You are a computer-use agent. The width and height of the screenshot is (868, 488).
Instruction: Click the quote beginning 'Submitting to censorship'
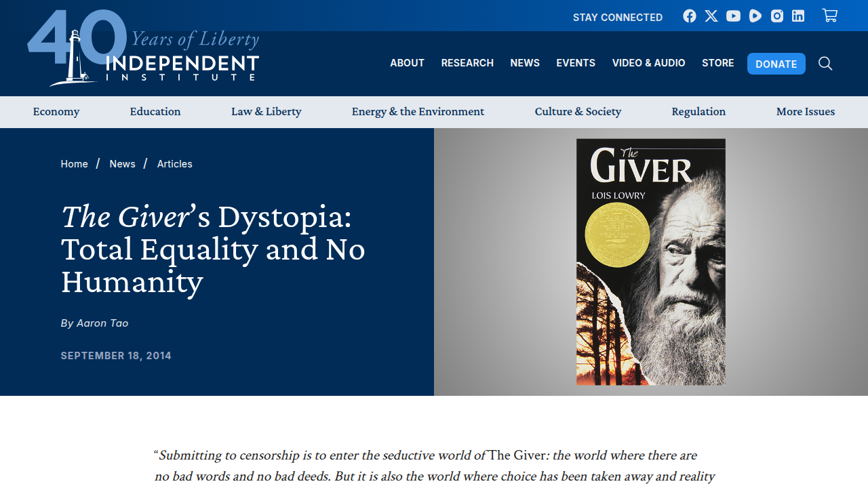[x=434, y=466]
